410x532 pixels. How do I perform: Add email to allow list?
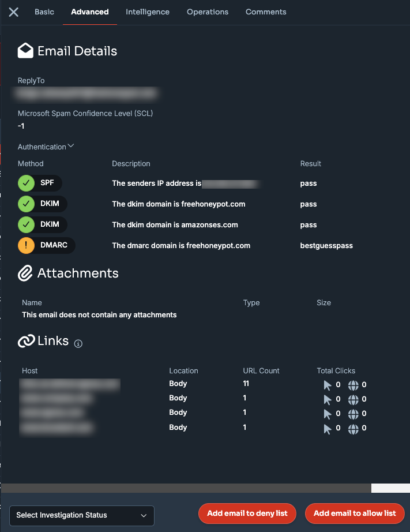[x=355, y=514]
